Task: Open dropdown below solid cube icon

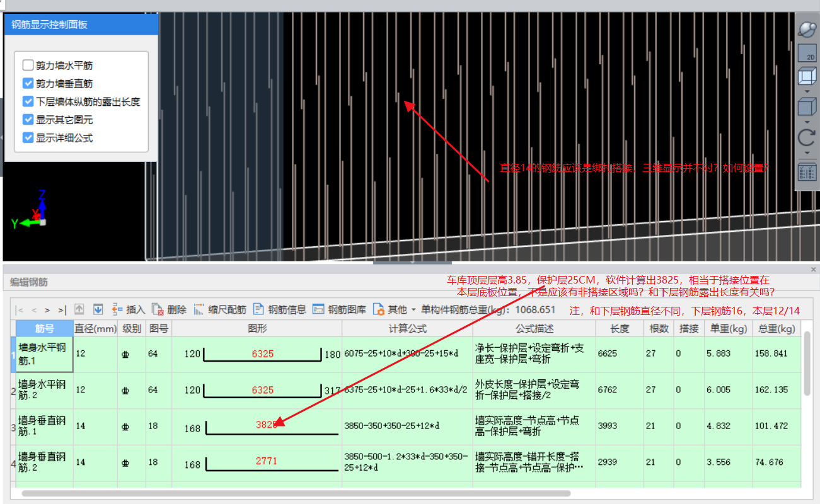Action: pos(807,122)
